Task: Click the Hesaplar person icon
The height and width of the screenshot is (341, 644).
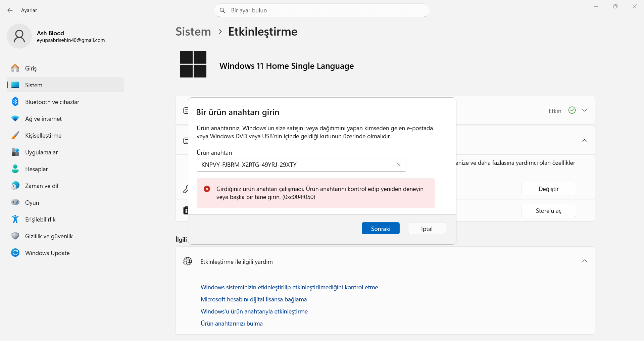Action: click(x=15, y=169)
